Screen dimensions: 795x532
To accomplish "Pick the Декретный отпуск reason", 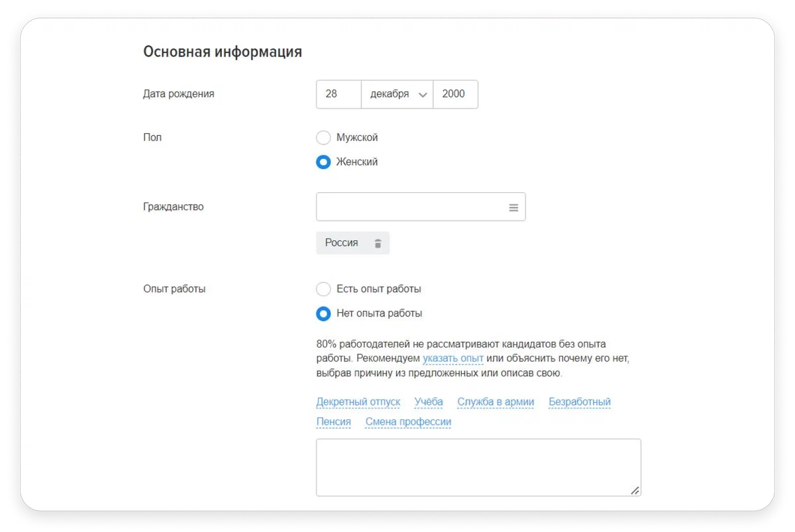I will tap(358, 402).
